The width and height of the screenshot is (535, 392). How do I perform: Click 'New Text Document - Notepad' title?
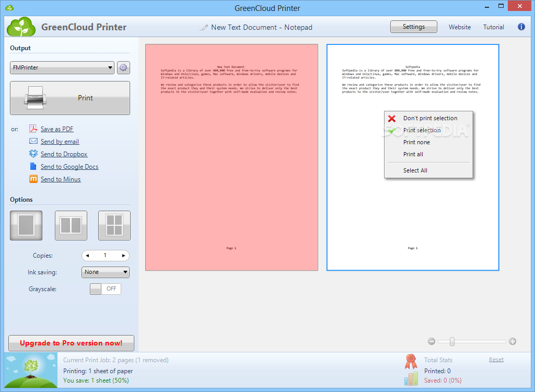click(x=262, y=27)
